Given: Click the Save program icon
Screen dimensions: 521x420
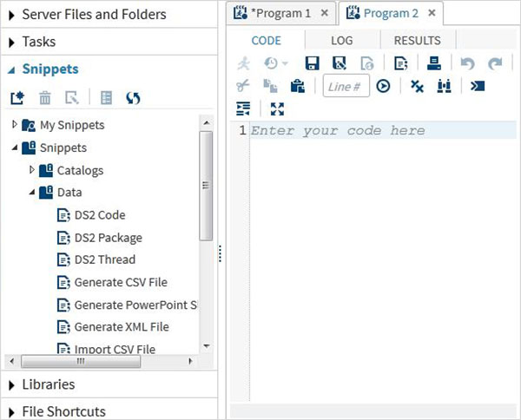Looking at the screenshot, I should coord(313,63).
